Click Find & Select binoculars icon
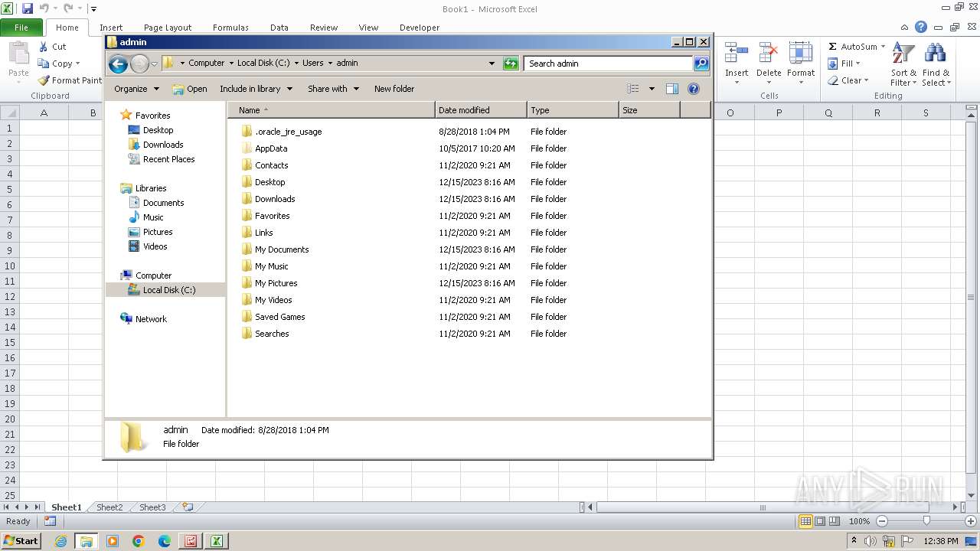The width and height of the screenshot is (980, 551). [935, 54]
